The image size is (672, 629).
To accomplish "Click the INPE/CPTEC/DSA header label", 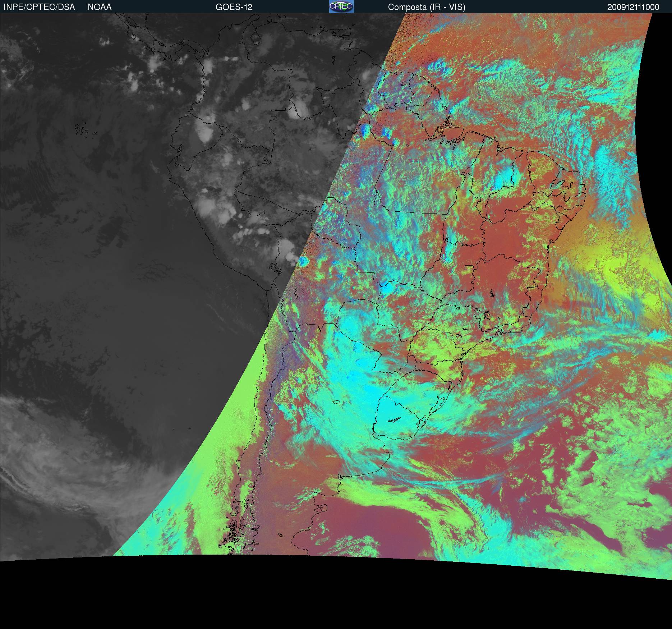I will click(x=39, y=7).
